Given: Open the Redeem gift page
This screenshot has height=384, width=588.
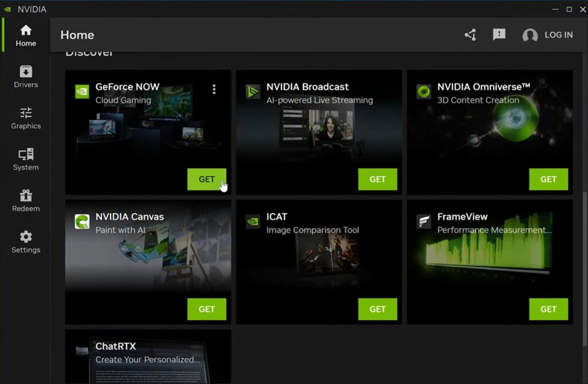Looking at the screenshot, I should click(x=26, y=201).
